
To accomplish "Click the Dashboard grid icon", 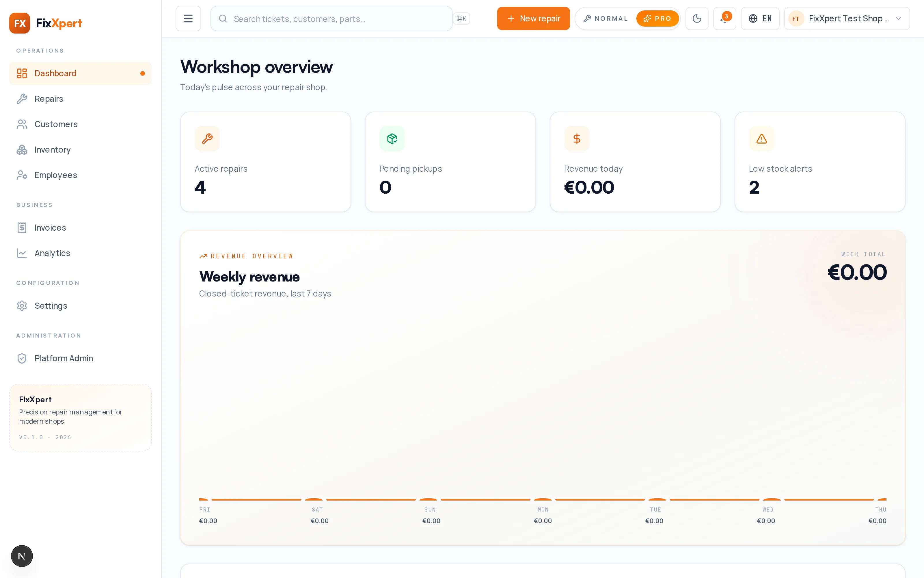I will 22,73.
